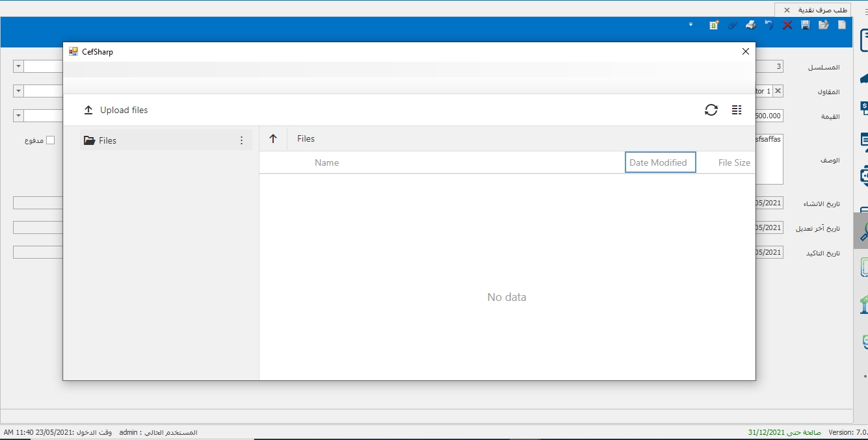Click the New blank document icon
The width and height of the screenshot is (868, 440).
[842, 25]
